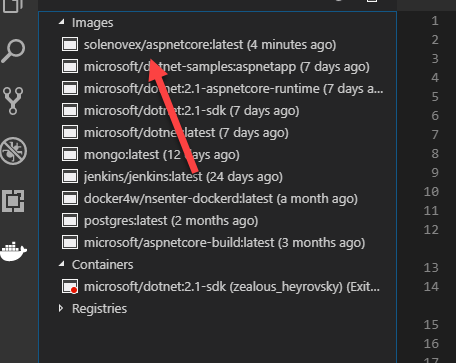Expand the Registries section
Image resolution: width=456 pixels, height=363 pixels.
61,308
